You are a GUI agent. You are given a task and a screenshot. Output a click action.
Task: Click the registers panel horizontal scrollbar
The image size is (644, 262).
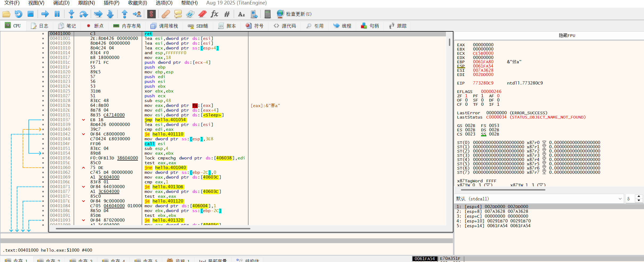tap(503, 190)
